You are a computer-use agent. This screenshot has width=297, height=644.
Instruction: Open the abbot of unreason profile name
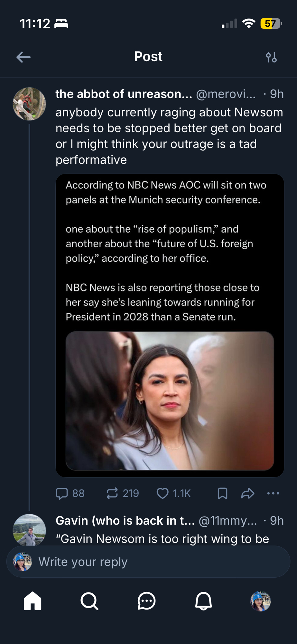[124, 94]
